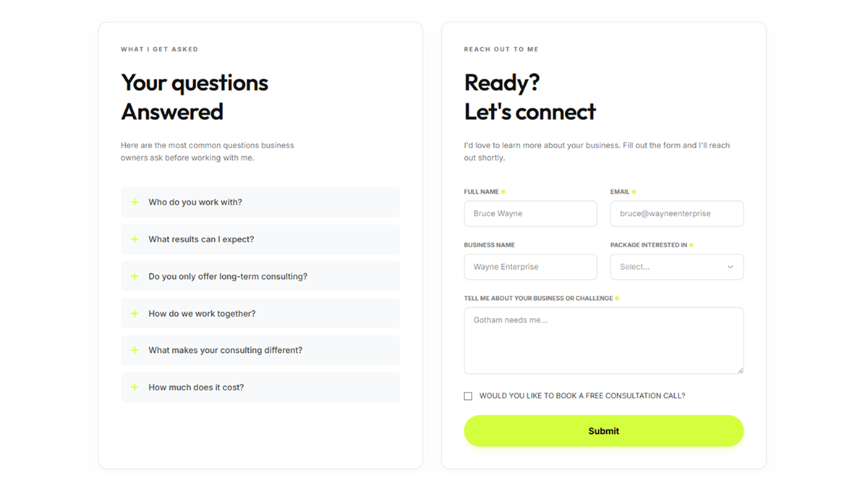The image size is (868, 488).
Task: Check the free consultation call checkbox
Action: 468,396
